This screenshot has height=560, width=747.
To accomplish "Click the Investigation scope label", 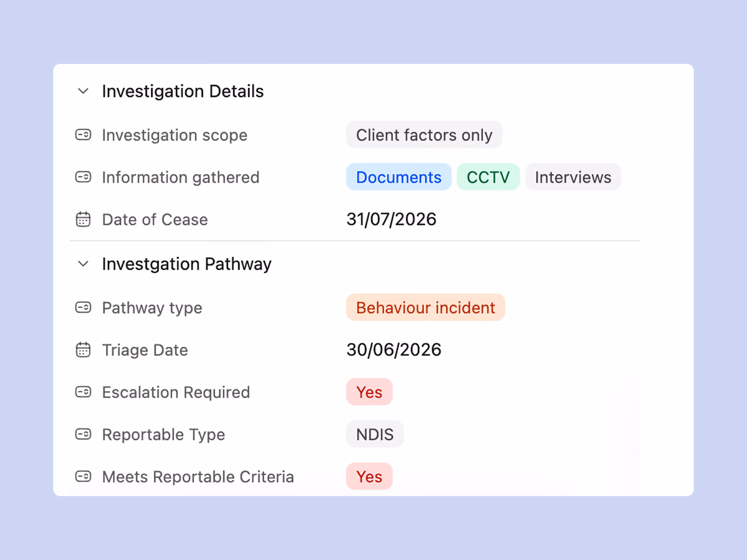I will tap(175, 135).
